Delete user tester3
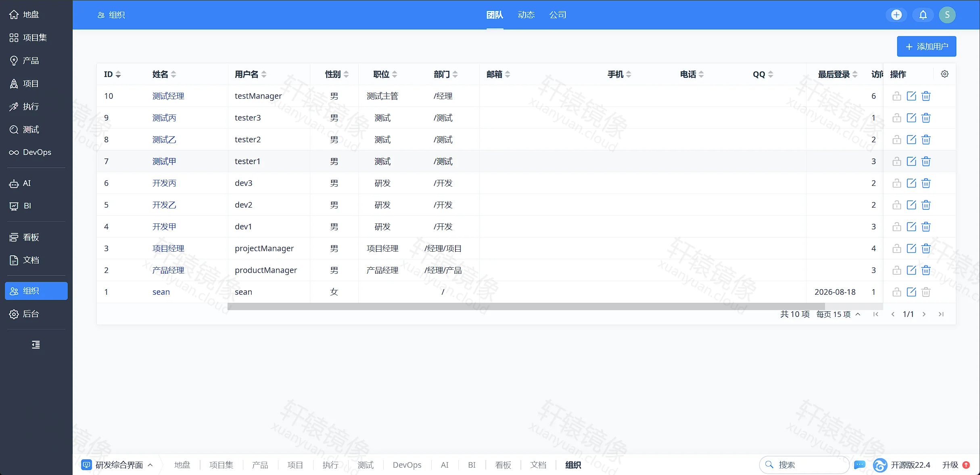 tap(926, 118)
